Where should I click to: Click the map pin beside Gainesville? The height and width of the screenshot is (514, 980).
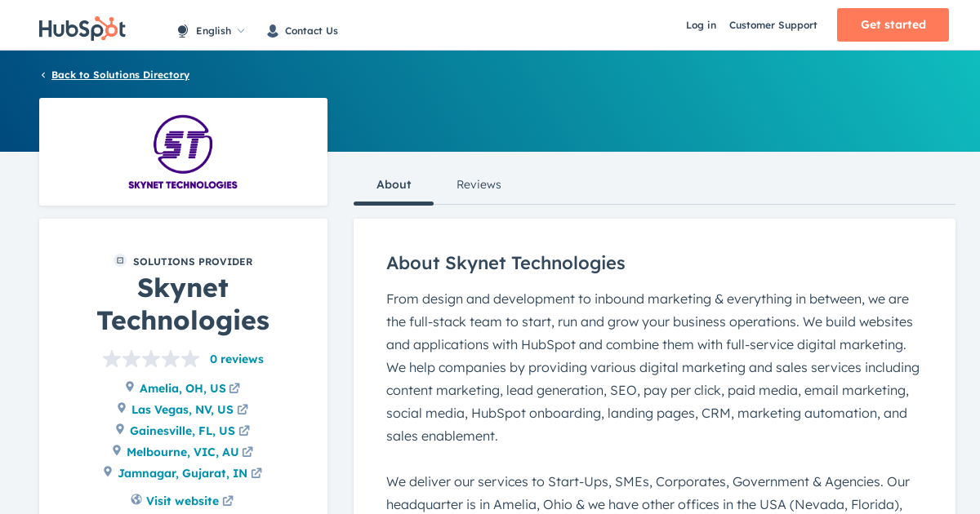120,429
